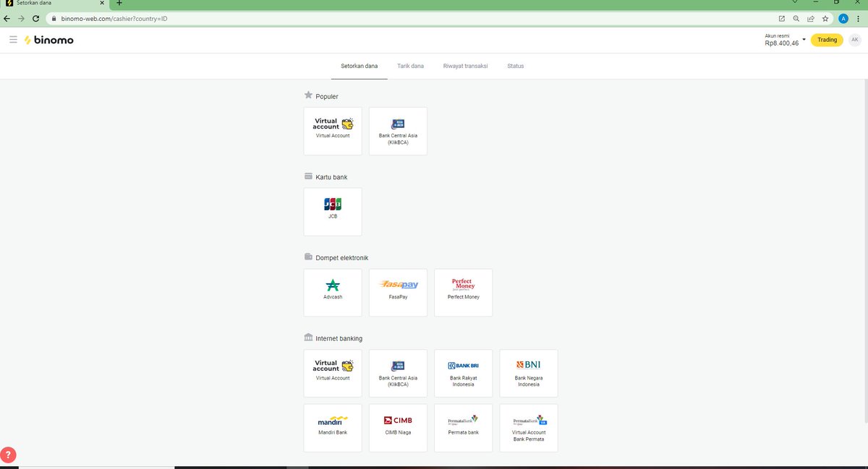Screen dimensions: 868x469
Task: Click the browser back arrow
Action: click(x=7, y=19)
